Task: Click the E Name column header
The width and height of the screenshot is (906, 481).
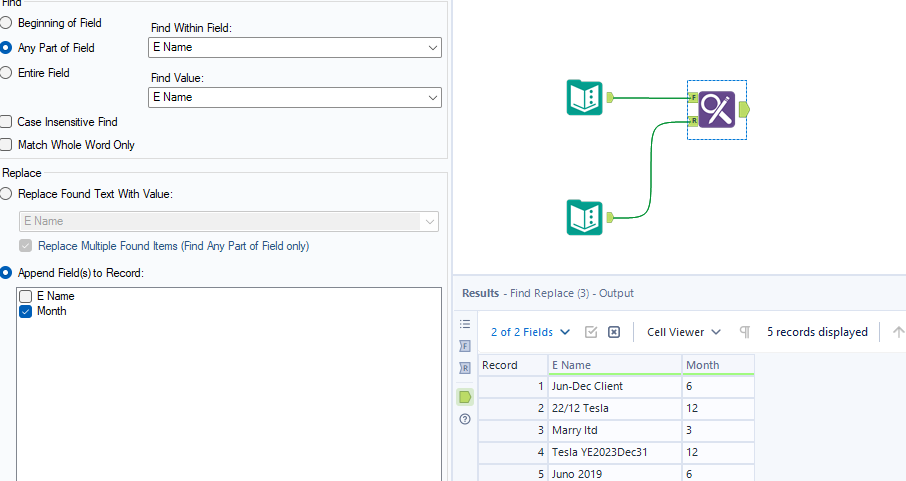Action: (x=615, y=365)
